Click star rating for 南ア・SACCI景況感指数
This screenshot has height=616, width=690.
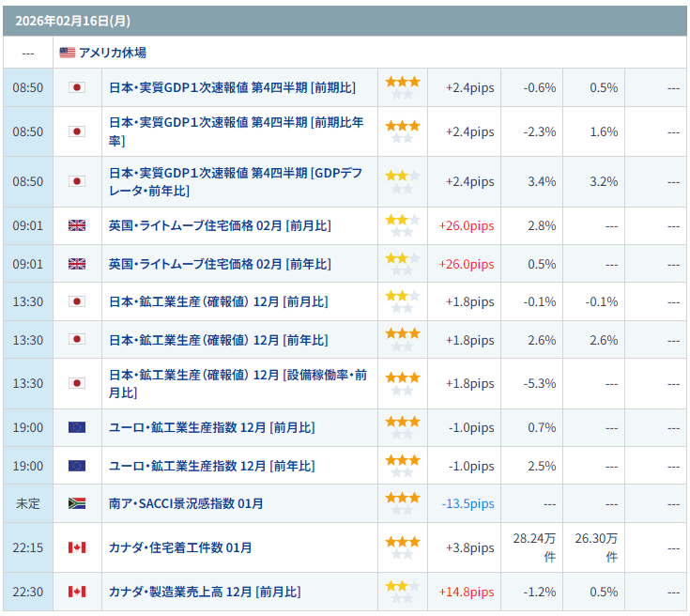[402, 503]
